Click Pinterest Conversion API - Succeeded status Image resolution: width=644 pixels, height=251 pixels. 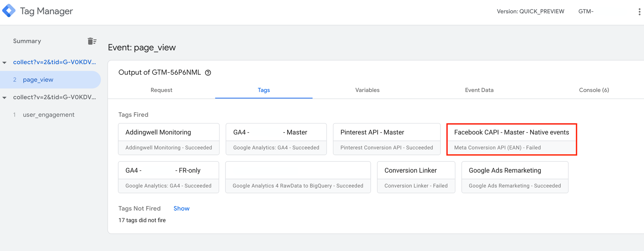point(387,148)
